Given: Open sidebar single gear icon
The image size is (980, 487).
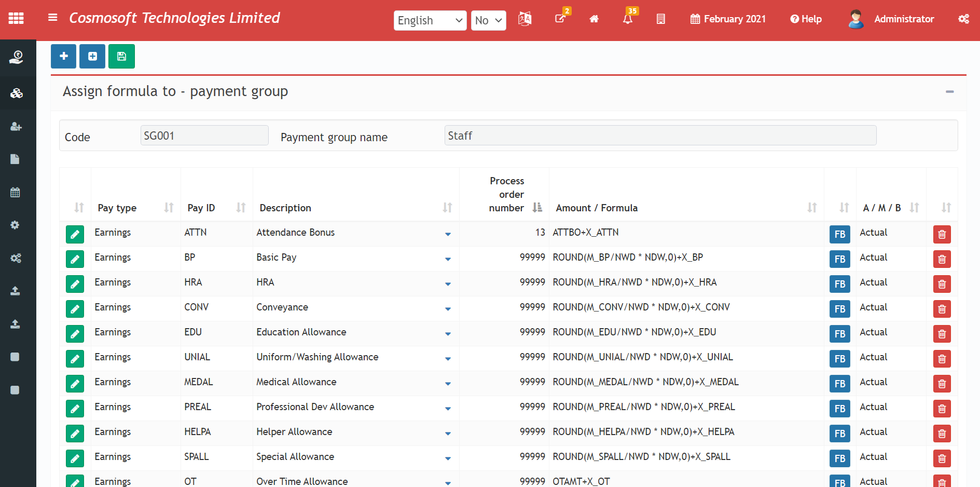Looking at the screenshot, I should point(15,225).
